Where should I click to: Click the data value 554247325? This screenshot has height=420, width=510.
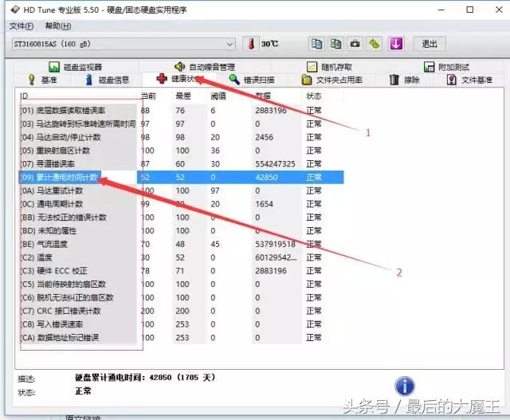pos(275,164)
